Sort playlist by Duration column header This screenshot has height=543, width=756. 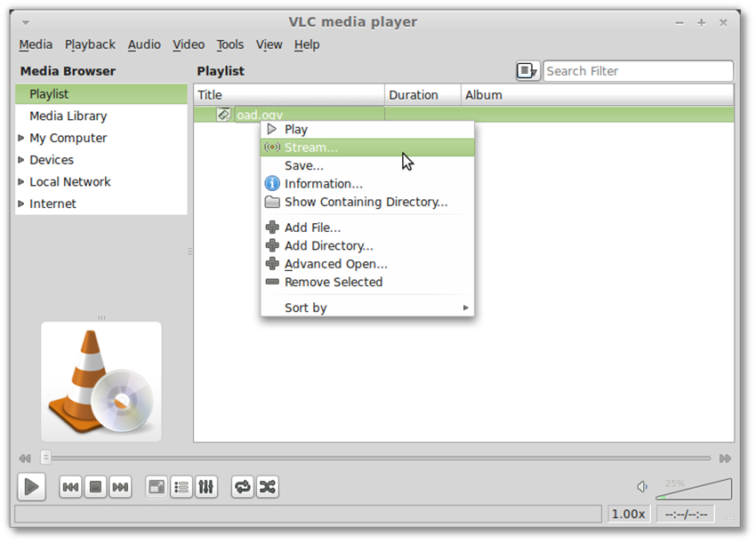[x=422, y=95]
